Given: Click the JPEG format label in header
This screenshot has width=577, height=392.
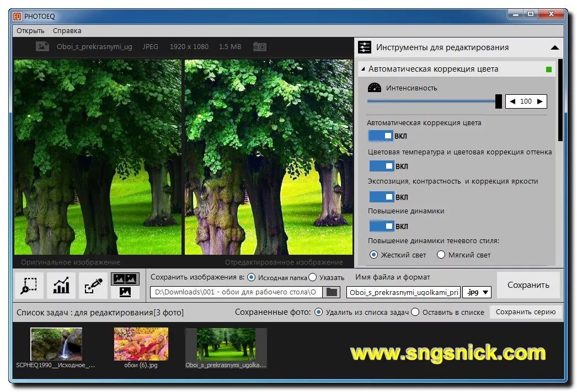Looking at the screenshot, I should pos(150,47).
